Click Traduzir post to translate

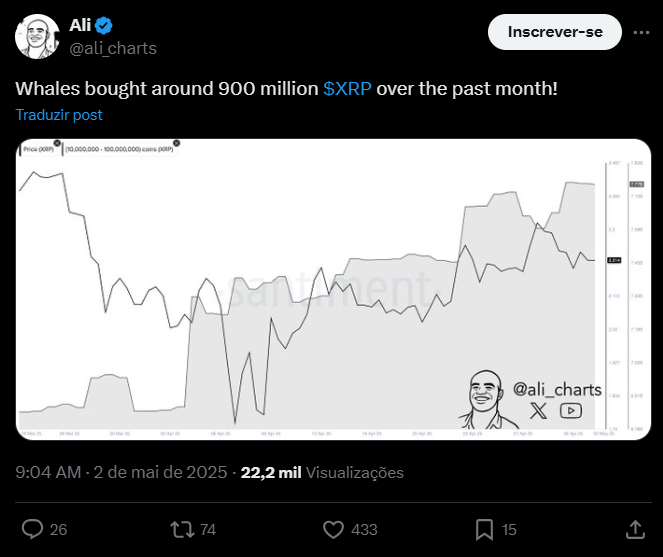point(59,115)
